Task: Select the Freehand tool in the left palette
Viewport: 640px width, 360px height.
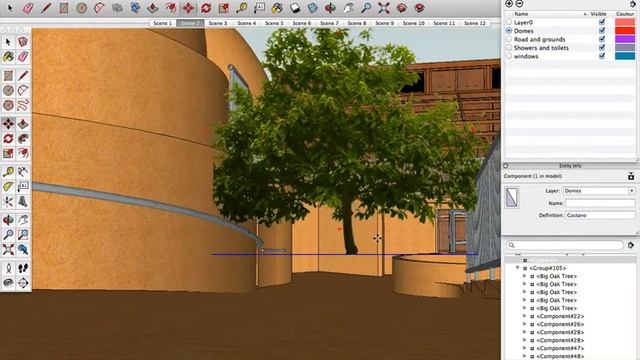Action: [23, 105]
